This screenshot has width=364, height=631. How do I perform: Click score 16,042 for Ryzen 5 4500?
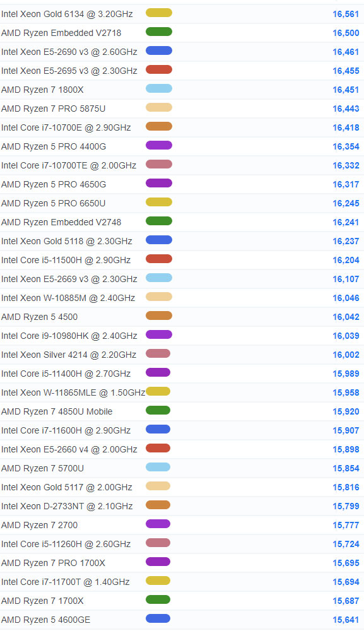pyautogui.click(x=346, y=317)
